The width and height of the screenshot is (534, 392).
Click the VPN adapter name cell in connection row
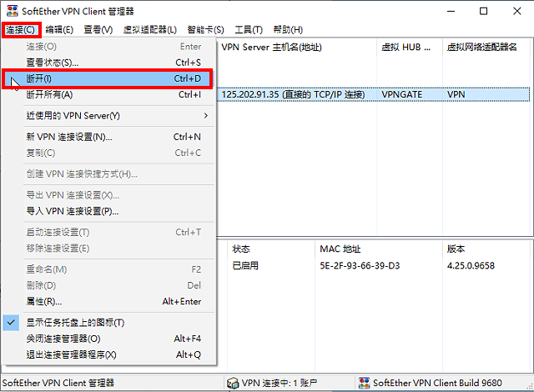[x=456, y=94]
